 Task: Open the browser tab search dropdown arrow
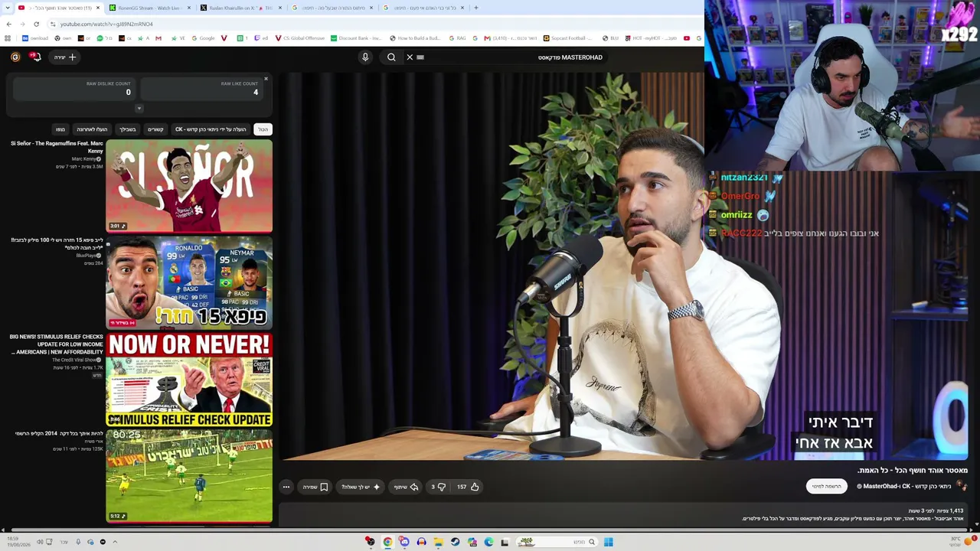(x=6, y=8)
